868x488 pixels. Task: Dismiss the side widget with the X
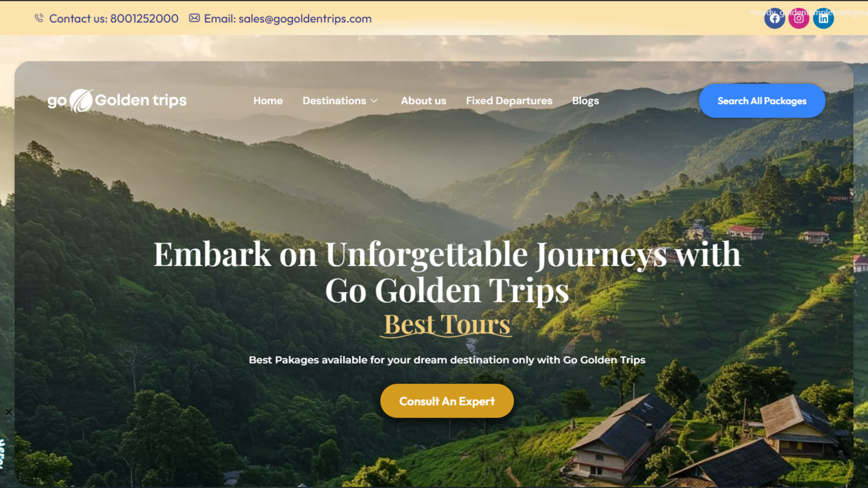[9, 412]
